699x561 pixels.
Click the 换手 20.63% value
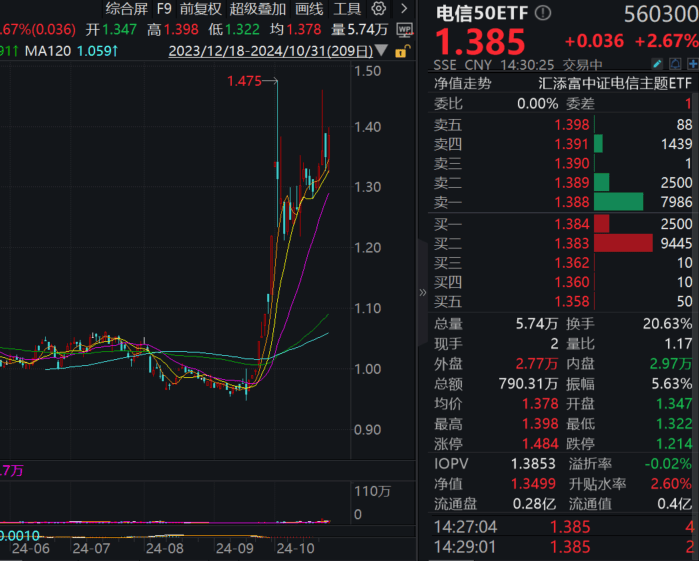pyautogui.click(x=667, y=324)
